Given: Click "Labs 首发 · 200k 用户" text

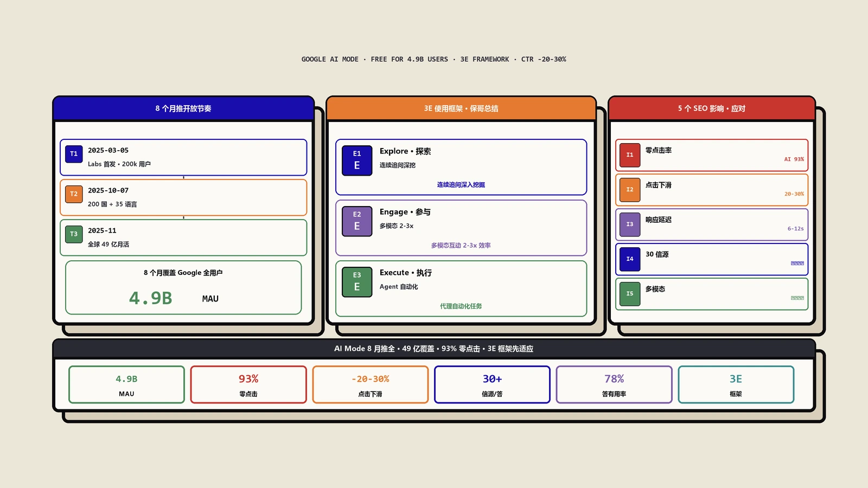Looking at the screenshot, I should [x=119, y=164].
